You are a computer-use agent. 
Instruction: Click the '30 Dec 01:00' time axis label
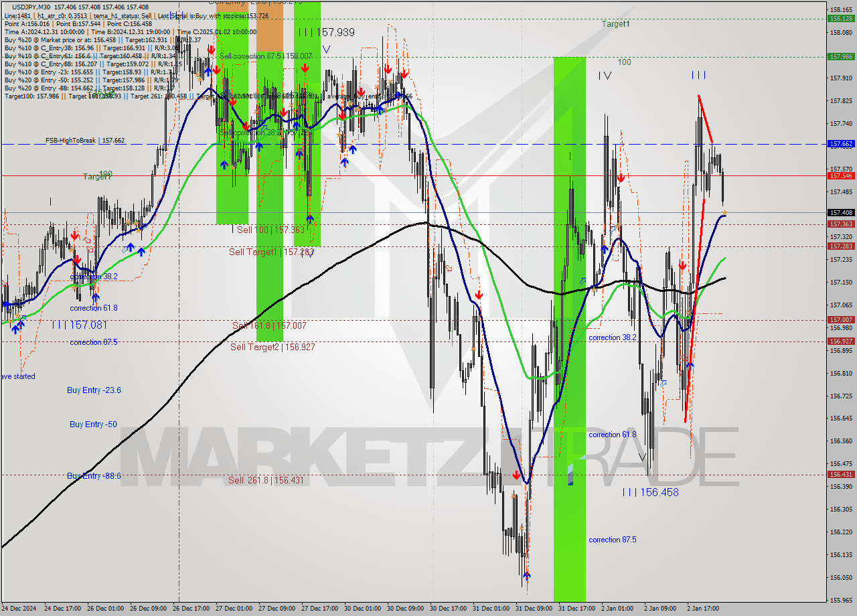point(362,609)
